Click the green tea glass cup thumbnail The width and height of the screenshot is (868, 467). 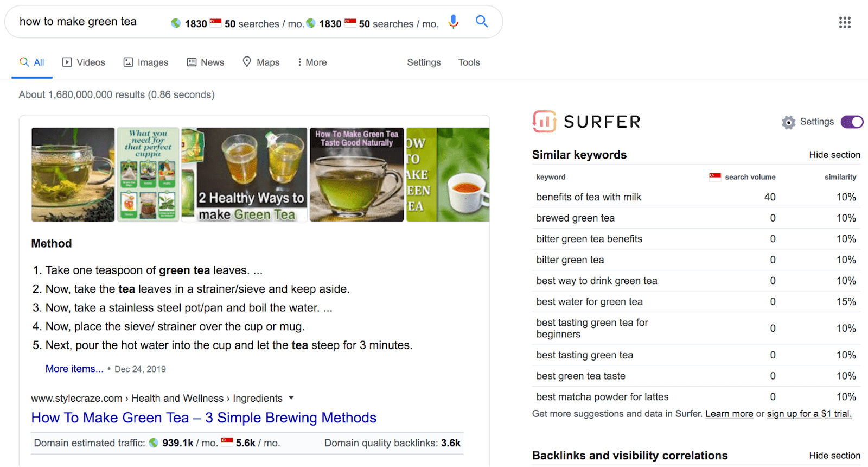tap(73, 174)
